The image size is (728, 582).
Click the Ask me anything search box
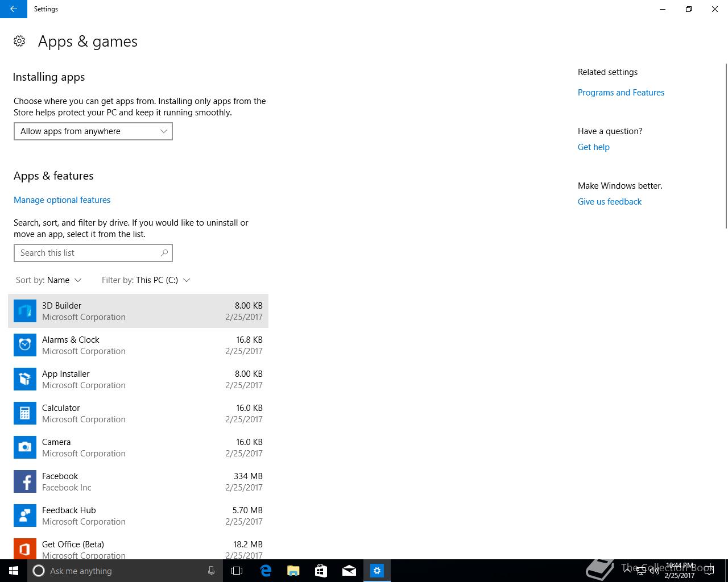[x=124, y=571]
